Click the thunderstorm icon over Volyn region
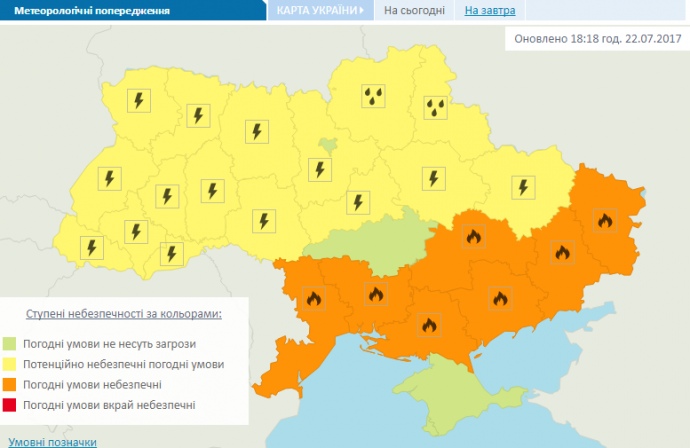The width and height of the screenshot is (690, 448). [138, 100]
